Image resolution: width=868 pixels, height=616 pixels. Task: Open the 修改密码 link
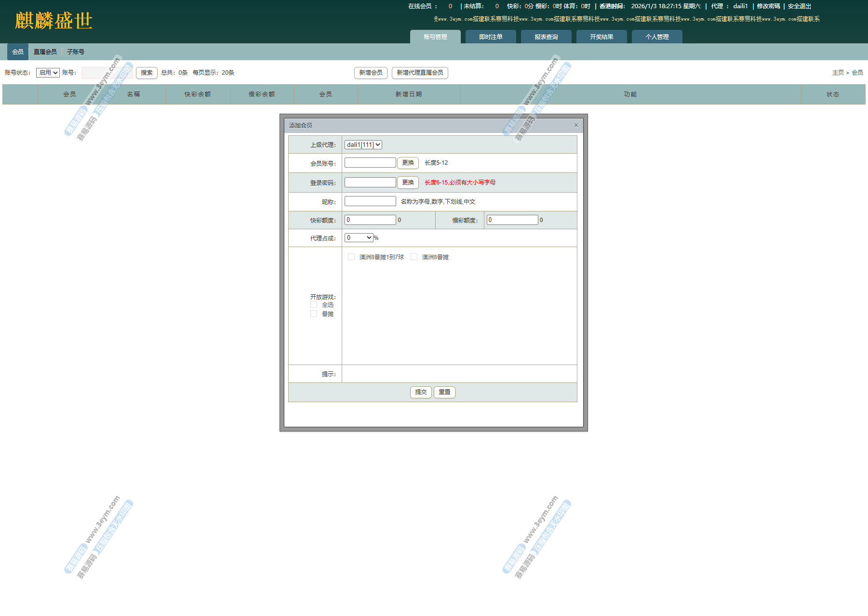768,6
